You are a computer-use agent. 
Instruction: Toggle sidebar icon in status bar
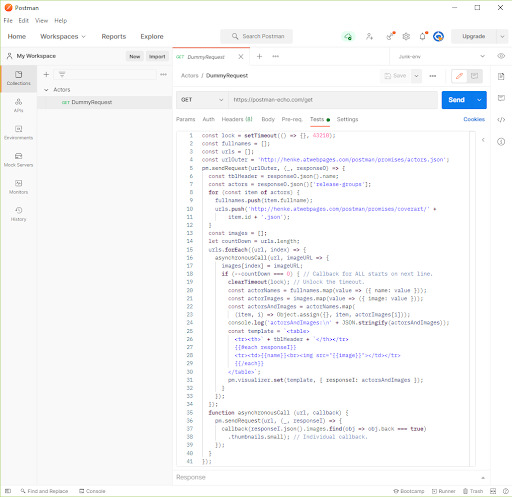pyautogui.click(x=8, y=491)
